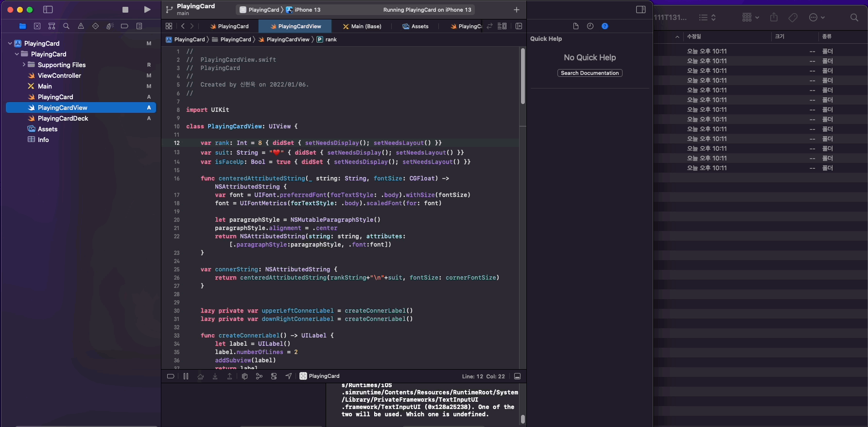
Task: Click PlayingCardView in the jump bar
Action: (x=284, y=39)
